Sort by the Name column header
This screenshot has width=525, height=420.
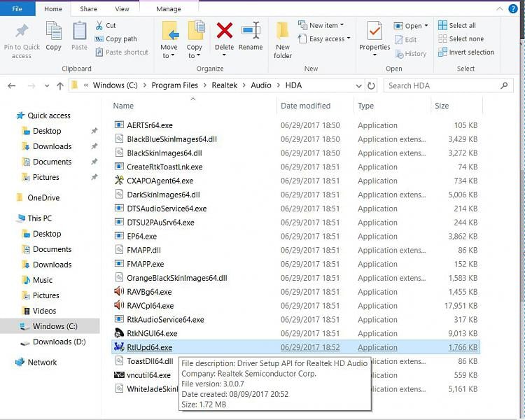click(123, 106)
